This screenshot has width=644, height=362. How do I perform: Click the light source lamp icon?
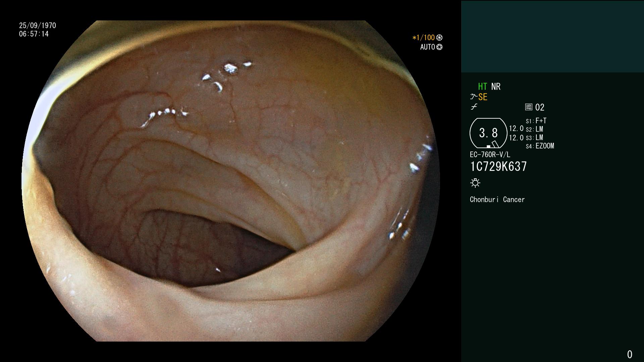[x=475, y=183]
